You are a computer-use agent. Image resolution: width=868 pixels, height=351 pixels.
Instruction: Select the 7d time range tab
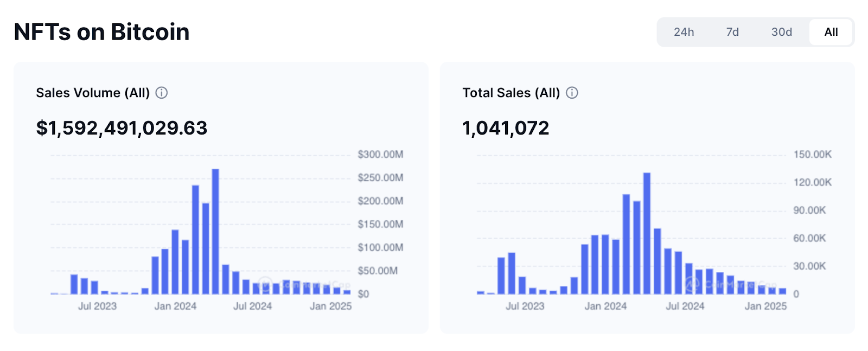click(732, 32)
